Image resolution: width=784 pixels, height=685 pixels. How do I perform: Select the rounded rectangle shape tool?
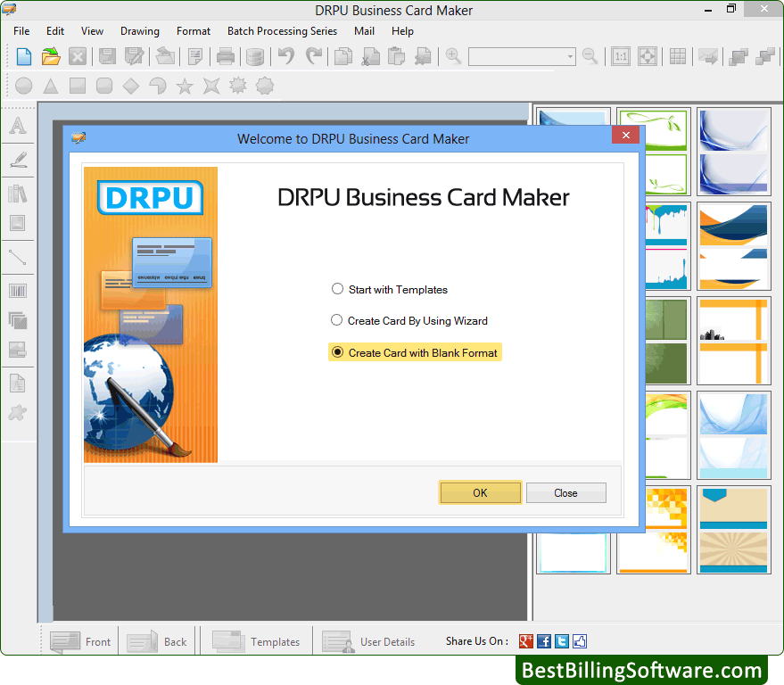point(104,86)
